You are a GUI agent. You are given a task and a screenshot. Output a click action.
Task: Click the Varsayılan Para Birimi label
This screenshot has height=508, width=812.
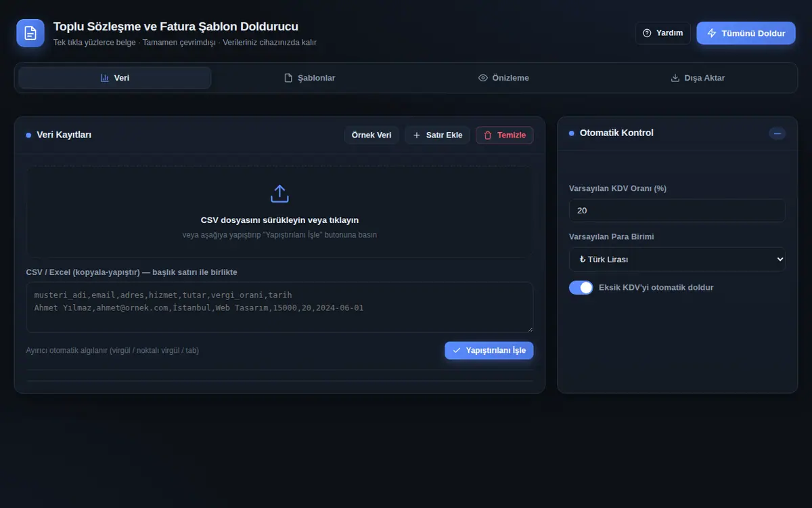tap(612, 237)
